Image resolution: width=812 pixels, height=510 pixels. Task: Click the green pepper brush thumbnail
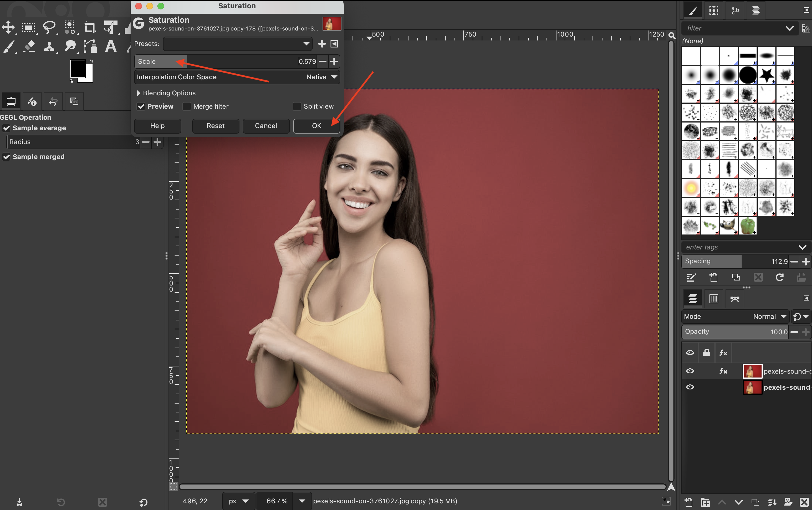[x=747, y=225]
